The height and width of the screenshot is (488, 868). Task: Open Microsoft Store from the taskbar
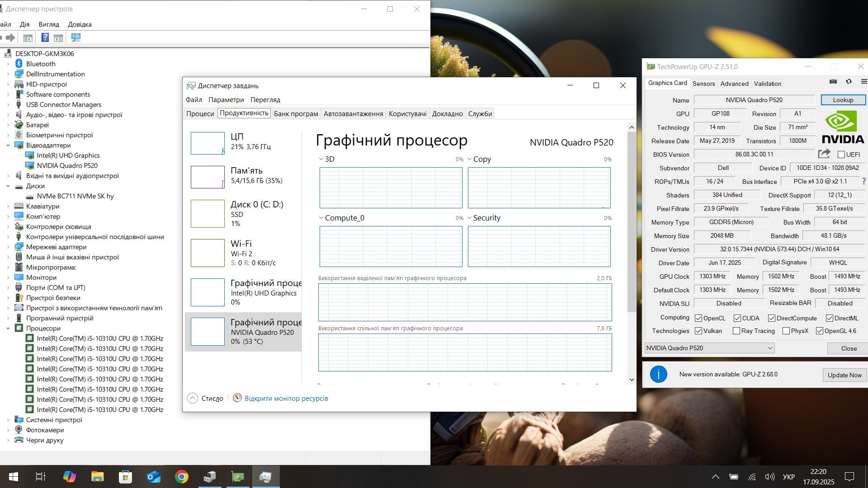coord(125,477)
